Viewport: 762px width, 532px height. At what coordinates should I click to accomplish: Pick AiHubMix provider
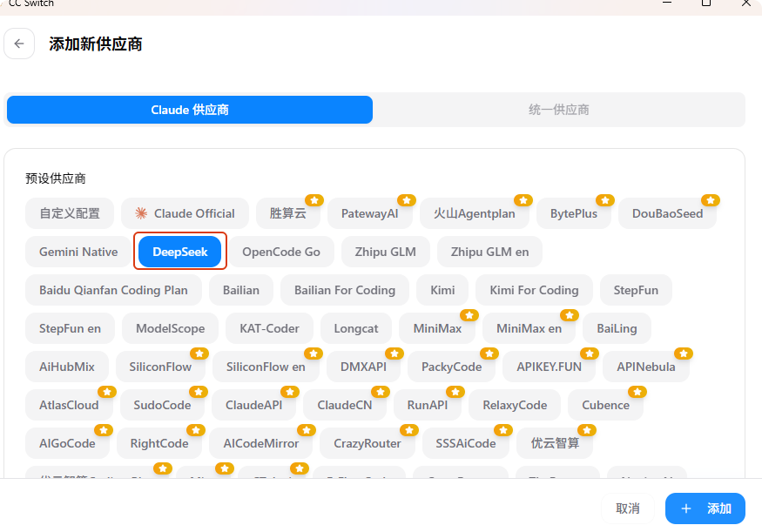point(66,367)
